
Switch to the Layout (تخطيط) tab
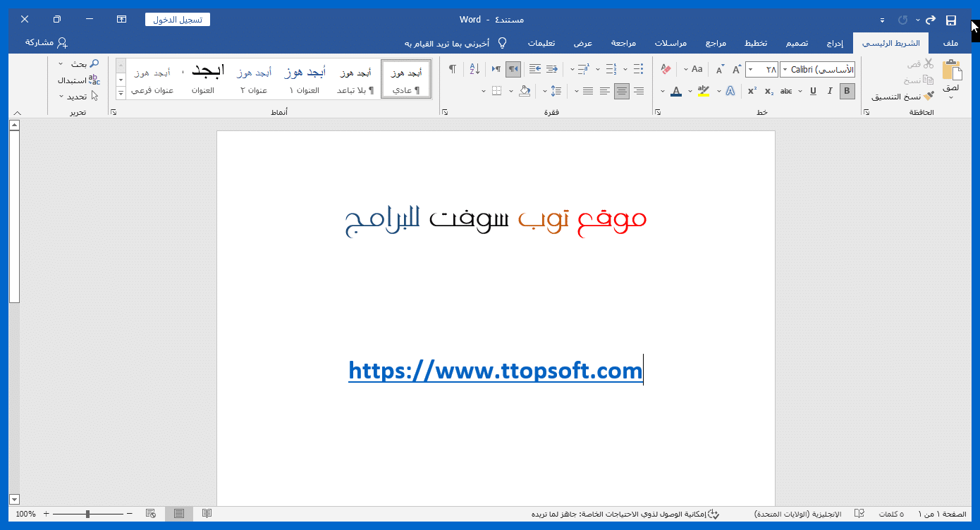[x=756, y=43]
